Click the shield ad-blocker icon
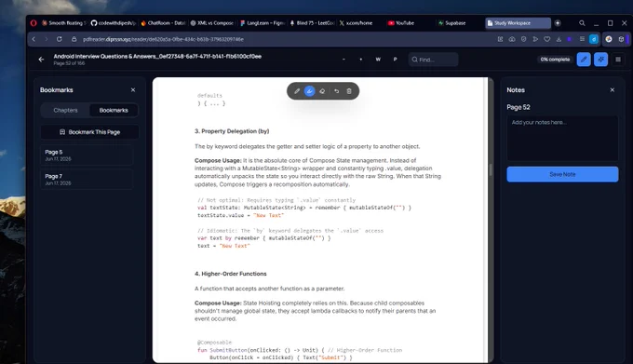The height and width of the screenshot is (364, 633). tap(523, 39)
